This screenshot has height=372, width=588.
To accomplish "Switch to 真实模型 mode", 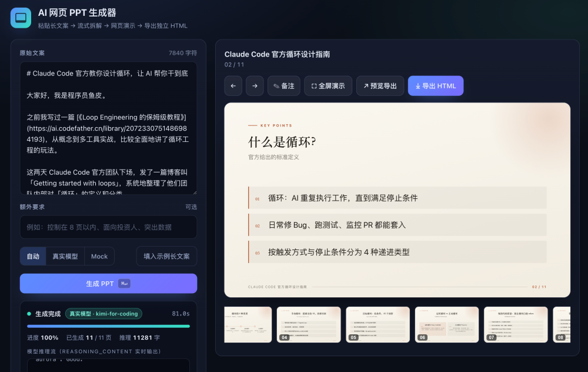I will coord(65,257).
